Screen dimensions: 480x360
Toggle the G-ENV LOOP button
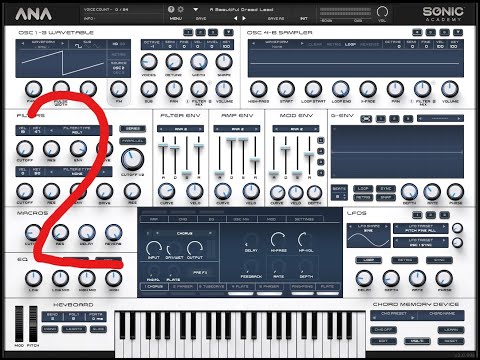click(x=363, y=189)
